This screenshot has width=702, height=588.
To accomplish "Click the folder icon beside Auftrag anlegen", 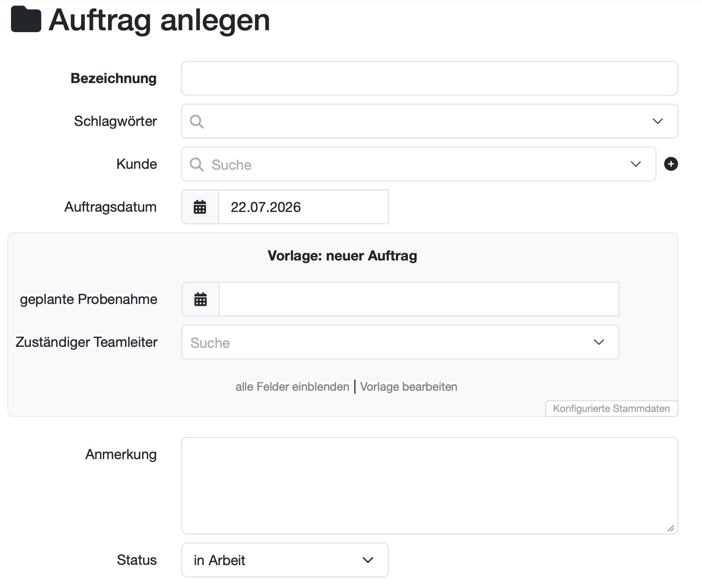I will click(26, 19).
